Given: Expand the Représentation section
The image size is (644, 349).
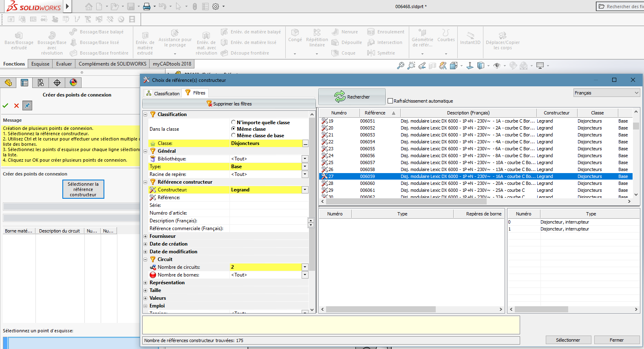Looking at the screenshot, I should pos(146,283).
